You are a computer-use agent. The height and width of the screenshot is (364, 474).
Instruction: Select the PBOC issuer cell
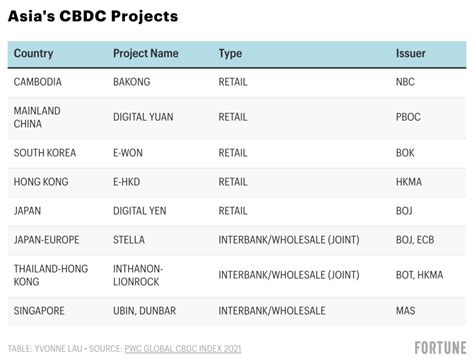(x=408, y=117)
